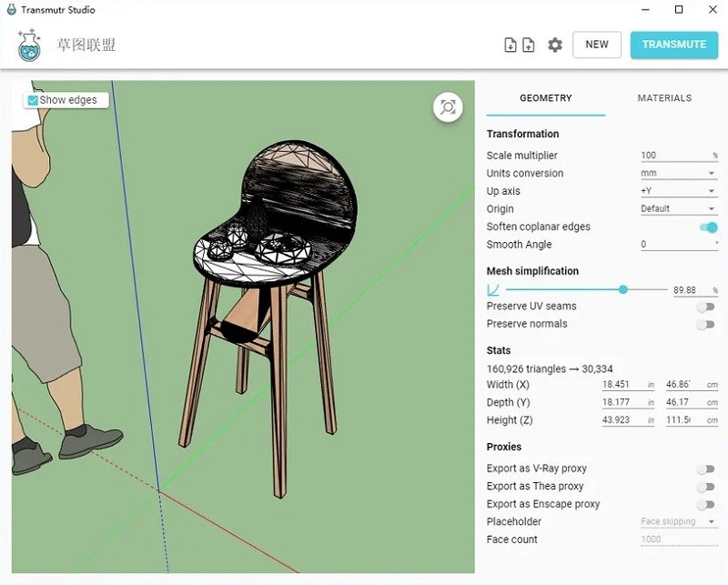Switch to the MATERIALS tab
Viewport: 728px width, 585px height.
(664, 98)
